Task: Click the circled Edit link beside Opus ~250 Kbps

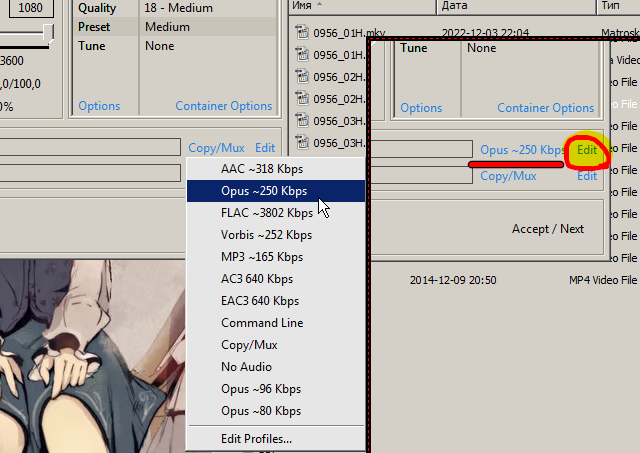Action: tap(587, 150)
